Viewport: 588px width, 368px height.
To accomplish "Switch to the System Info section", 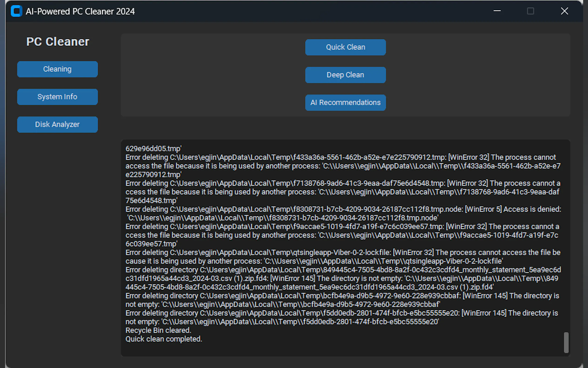I will (57, 97).
